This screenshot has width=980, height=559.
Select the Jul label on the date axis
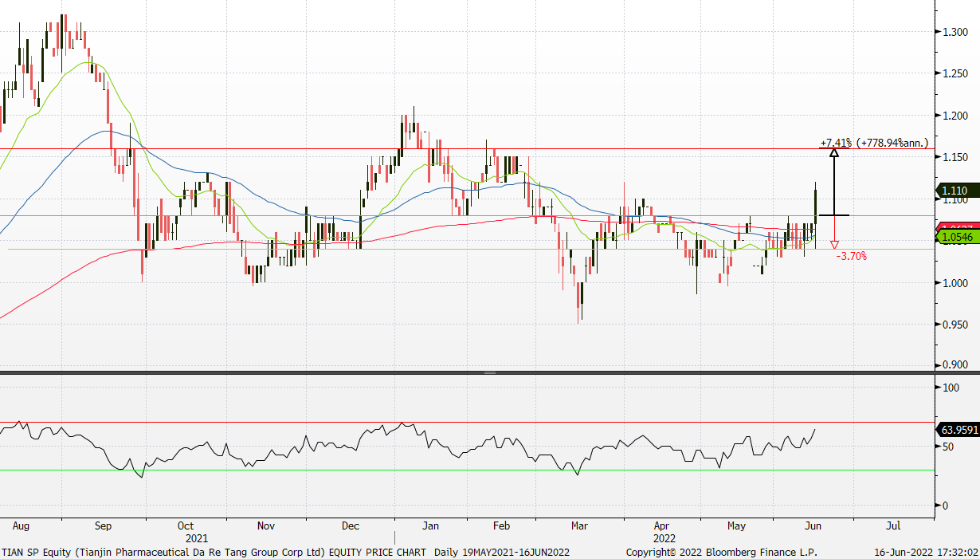893,526
